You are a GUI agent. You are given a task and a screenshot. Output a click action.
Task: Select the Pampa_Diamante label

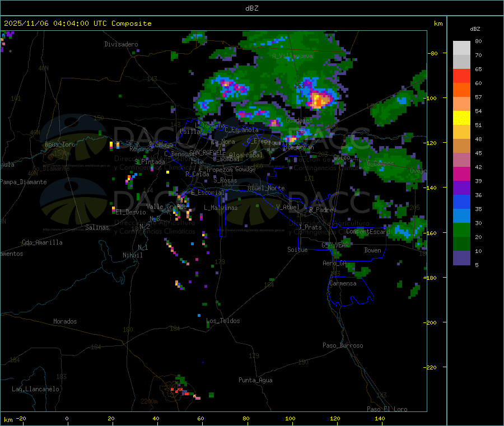24,182
